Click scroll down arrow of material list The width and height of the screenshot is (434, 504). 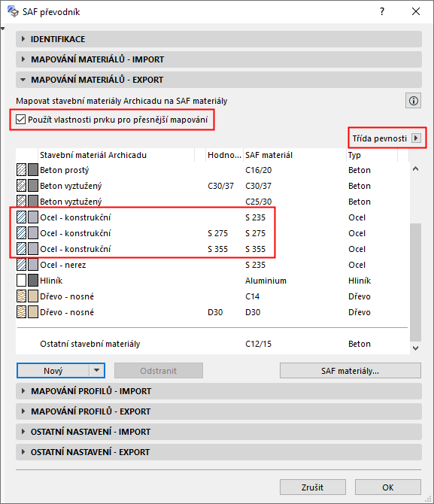point(415,348)
